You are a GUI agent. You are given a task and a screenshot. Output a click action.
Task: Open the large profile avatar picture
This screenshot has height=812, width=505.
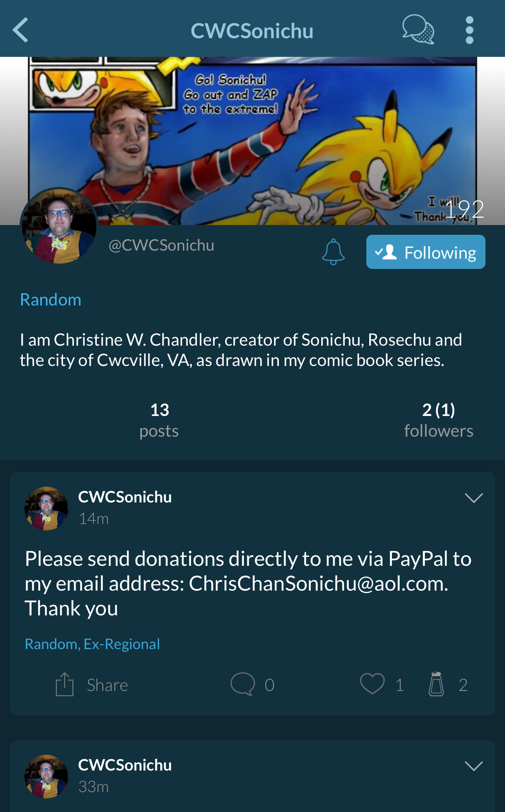(x=59, y=226)
